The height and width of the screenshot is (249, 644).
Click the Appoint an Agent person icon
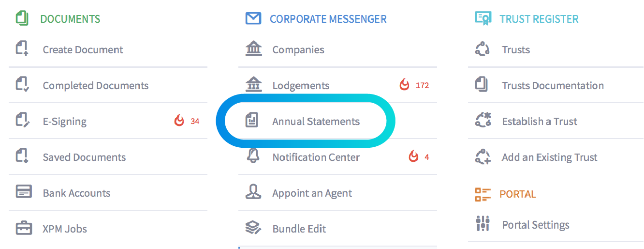coord(253,192)
